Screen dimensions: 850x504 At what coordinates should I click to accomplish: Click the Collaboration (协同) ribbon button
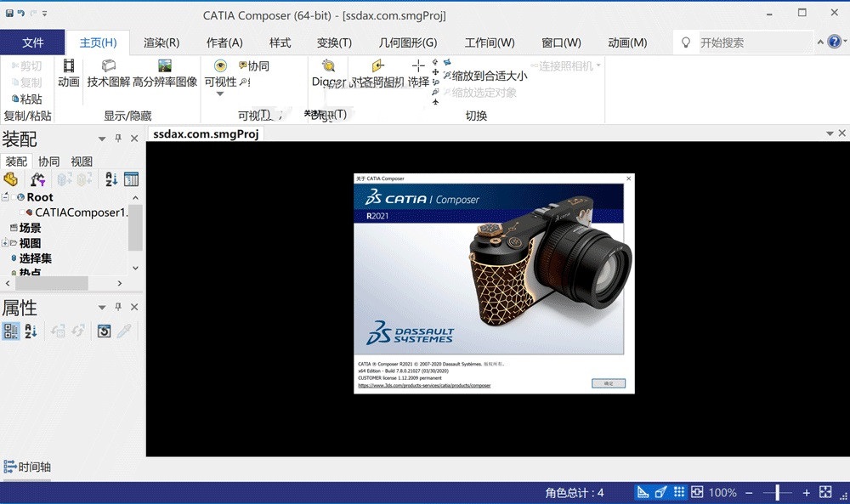tap(253, 66)
